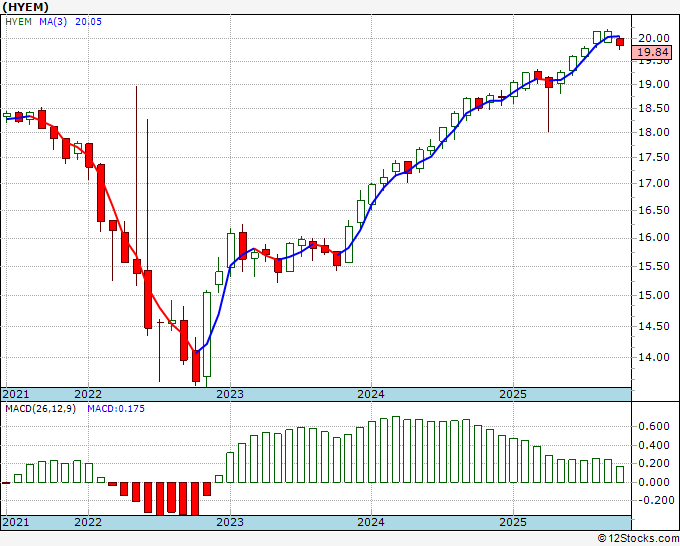Click 2023 on the price chart time axis
Viewport: 680px width, 546px height.
tap(230, 394)
